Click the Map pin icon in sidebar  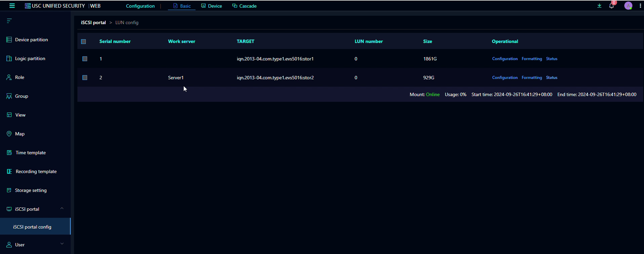point(9,134)
